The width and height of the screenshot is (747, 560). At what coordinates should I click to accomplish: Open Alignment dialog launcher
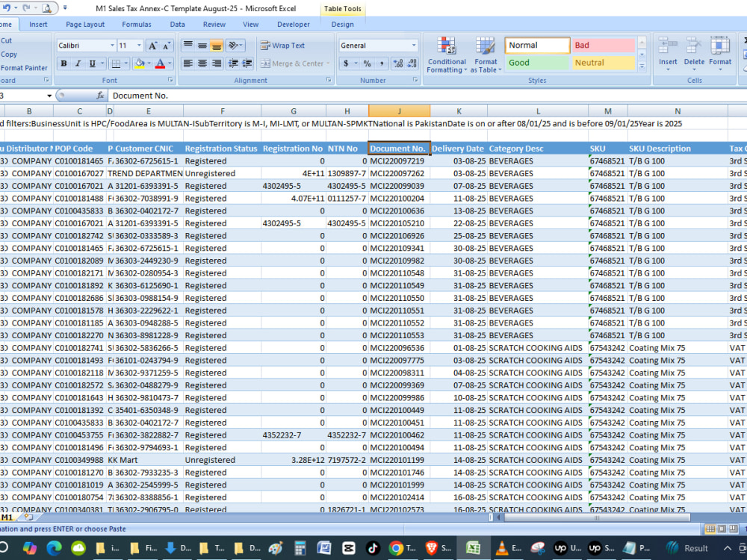[x=329, y=80]
